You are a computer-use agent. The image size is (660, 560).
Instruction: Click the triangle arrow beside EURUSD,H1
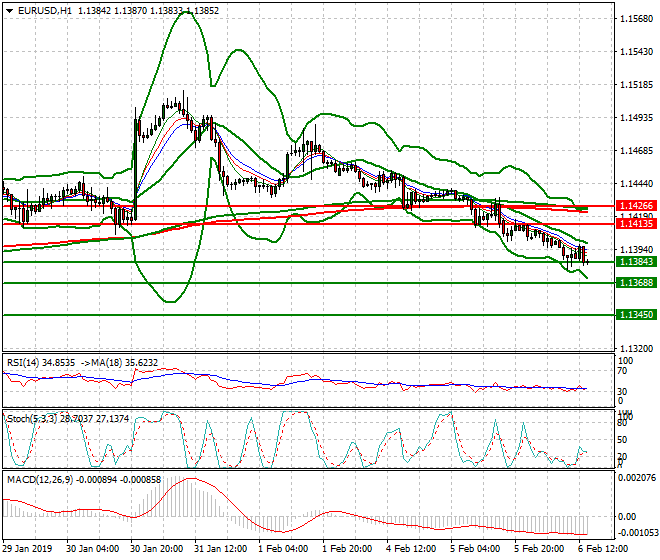click(x=9, y=10)
